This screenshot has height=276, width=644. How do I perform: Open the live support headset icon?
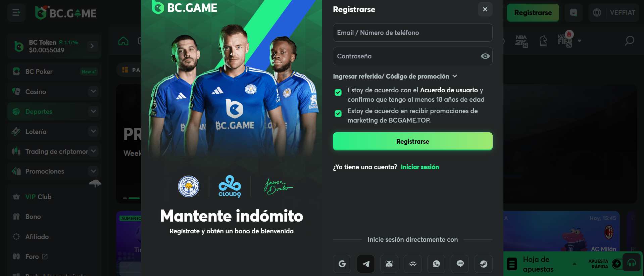pos(632,263)
